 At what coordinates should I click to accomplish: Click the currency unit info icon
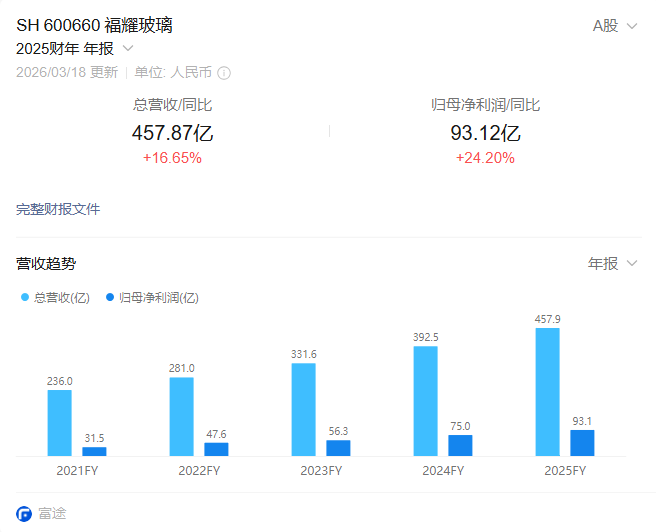(224, 73)
